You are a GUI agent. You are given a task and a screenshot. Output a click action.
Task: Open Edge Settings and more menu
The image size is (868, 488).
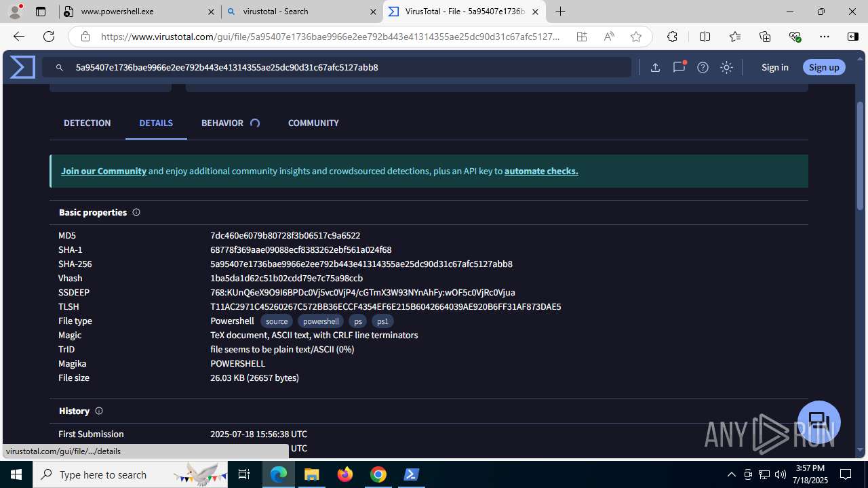825,37
